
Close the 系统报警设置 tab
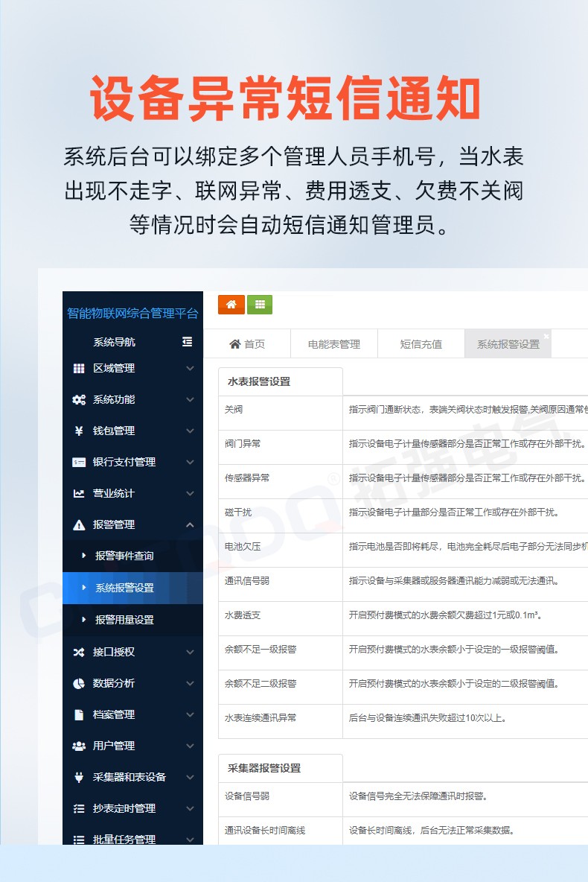click(546, 337)
